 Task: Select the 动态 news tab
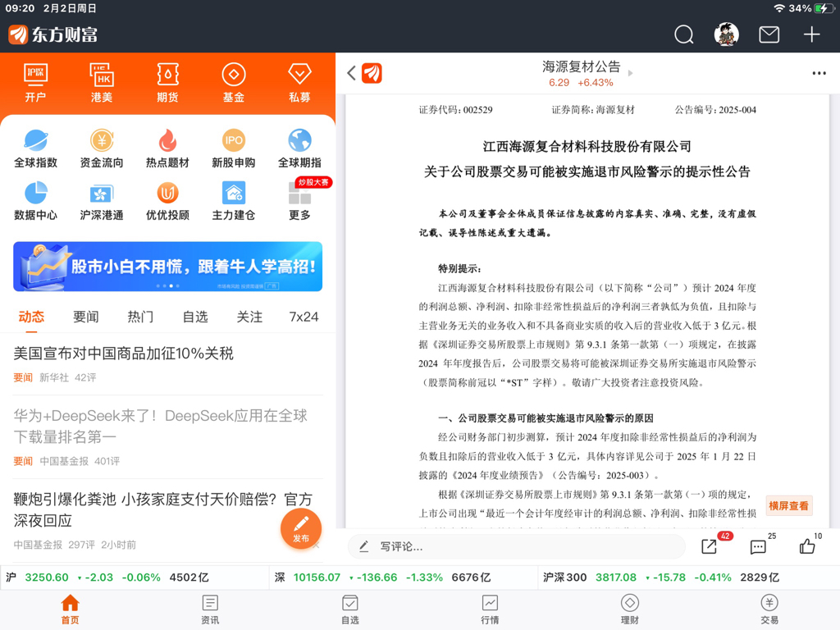[x=31, y=317]
